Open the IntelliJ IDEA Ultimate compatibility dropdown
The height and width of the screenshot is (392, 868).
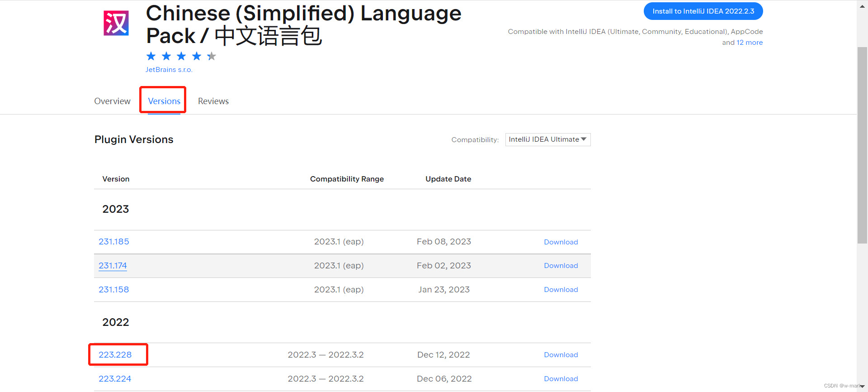pos(548,139)
